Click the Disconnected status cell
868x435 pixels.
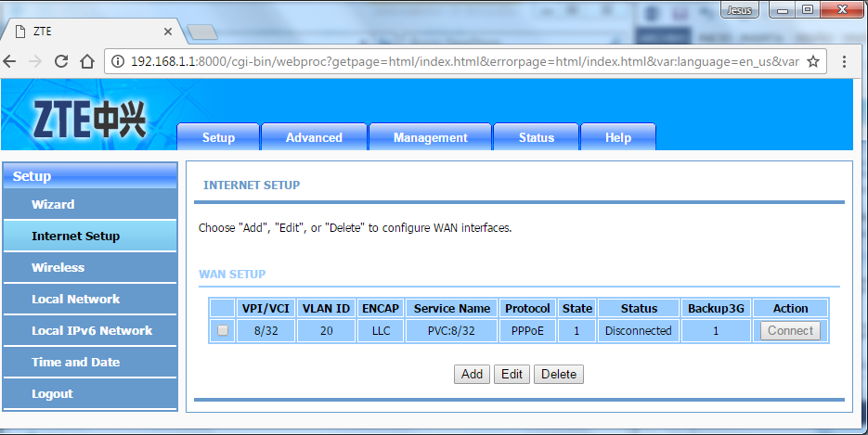point(639,330)
